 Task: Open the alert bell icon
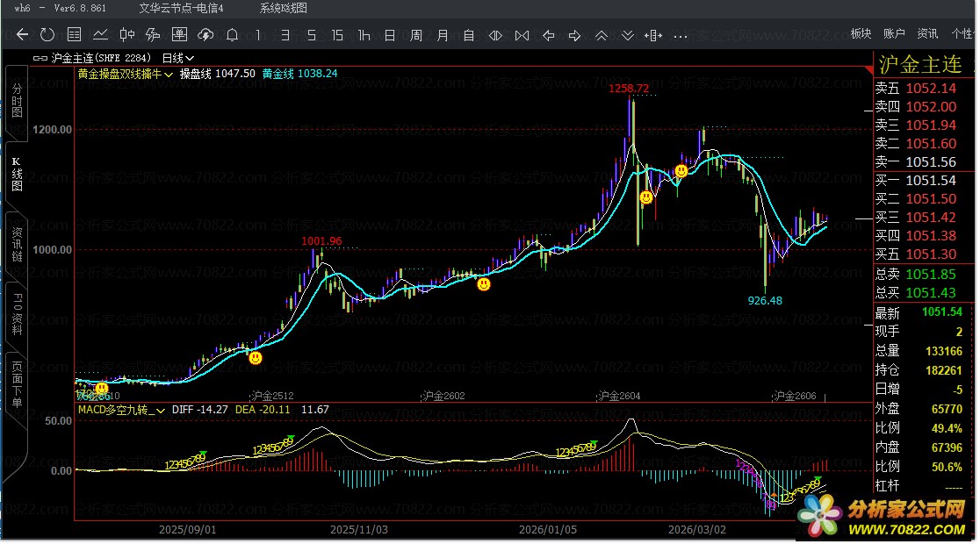233,35
